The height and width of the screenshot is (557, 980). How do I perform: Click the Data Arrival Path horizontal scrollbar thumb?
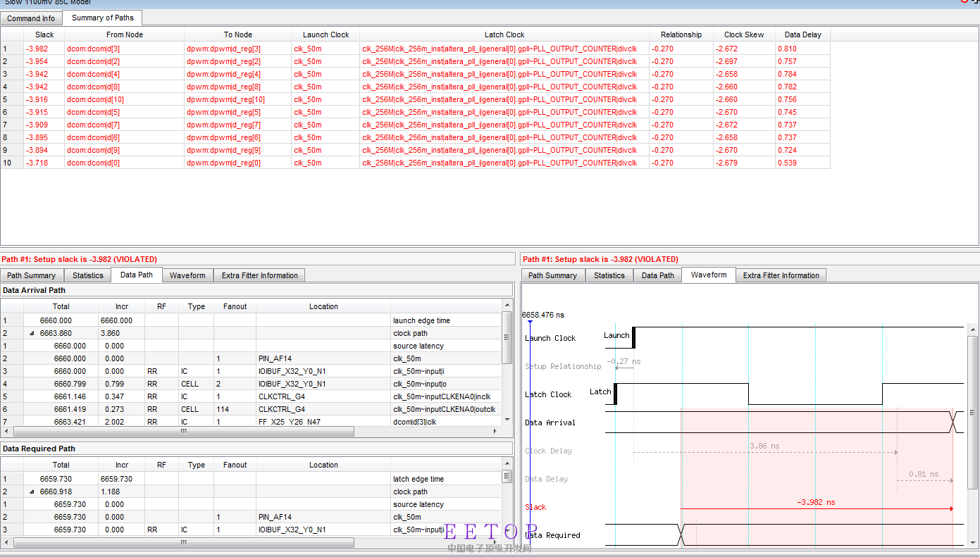pos(183,431)
